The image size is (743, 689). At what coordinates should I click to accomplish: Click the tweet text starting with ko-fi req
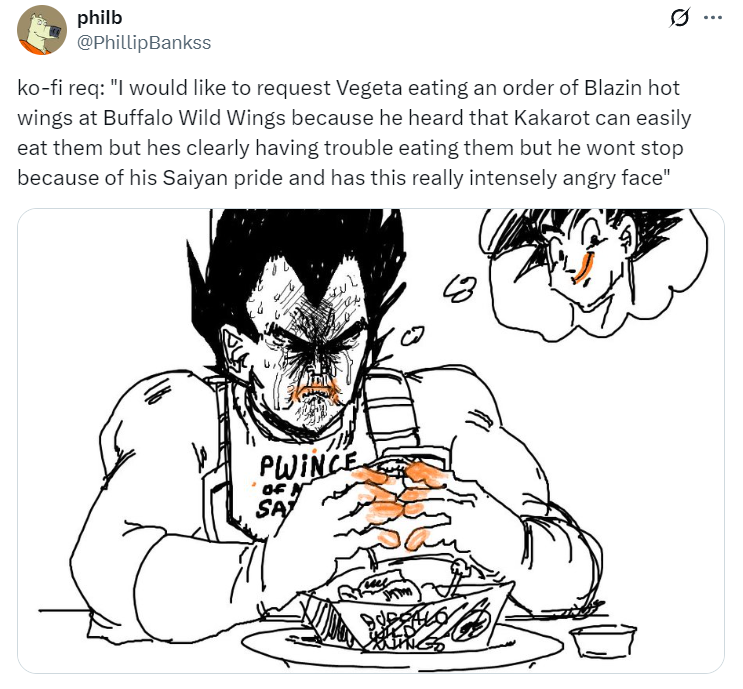coord(354,133)
